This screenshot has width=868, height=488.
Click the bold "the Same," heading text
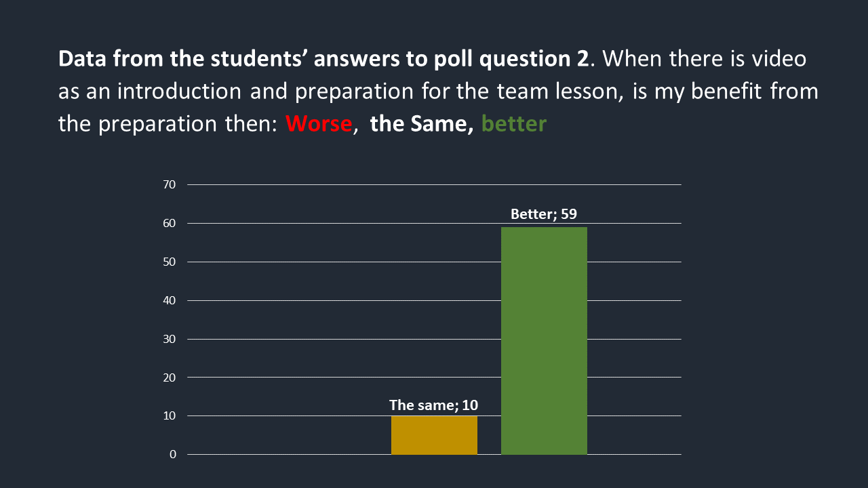(x=422, y=124)
